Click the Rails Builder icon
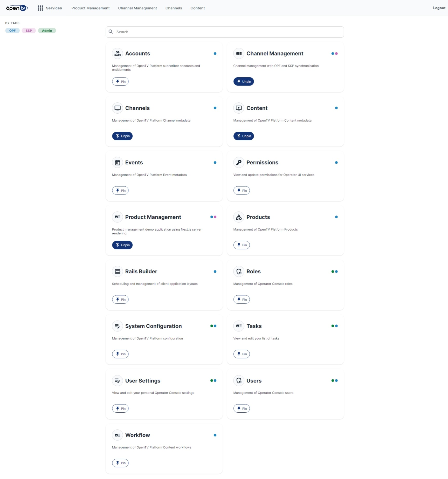Screen dimensions: 448x479 [x=118, y=272]
